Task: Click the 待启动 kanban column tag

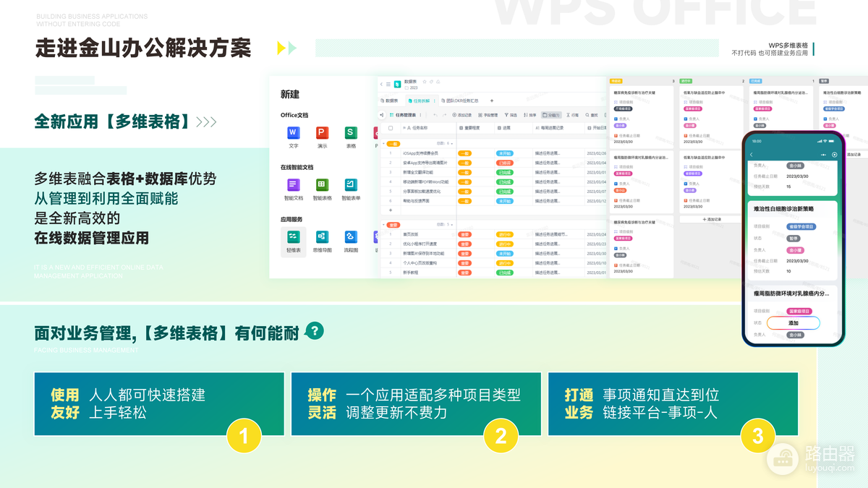Action: pos(616,81)
